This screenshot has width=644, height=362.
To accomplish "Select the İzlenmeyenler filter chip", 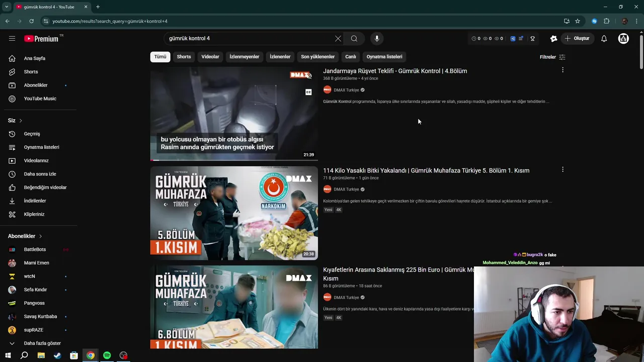I will pyautogui.click(x=245, y=57).
